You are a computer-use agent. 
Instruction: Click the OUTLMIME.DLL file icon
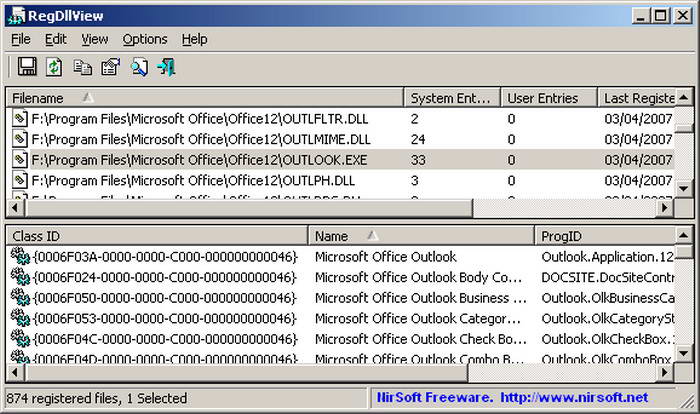click(19, 139)
